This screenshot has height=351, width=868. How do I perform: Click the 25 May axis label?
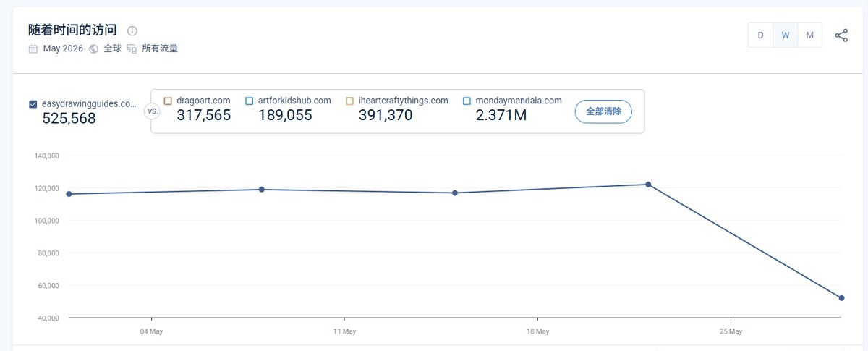point(731,332)
